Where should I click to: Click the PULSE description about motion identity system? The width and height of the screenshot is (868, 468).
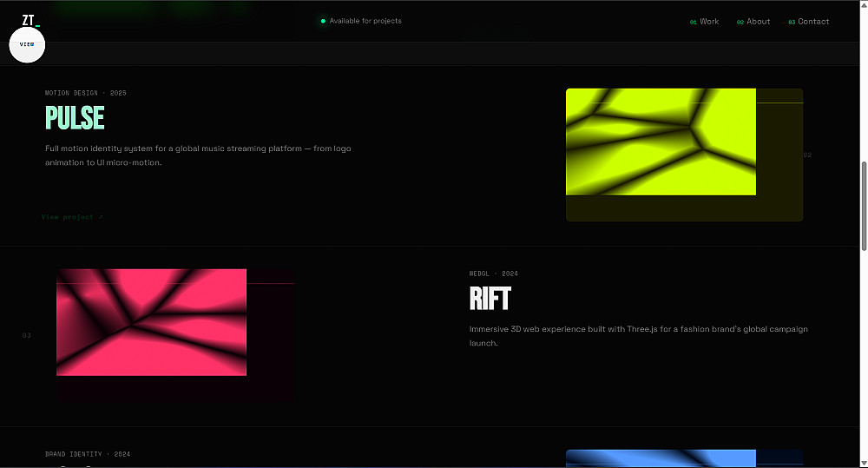click(x=198, y=155)
